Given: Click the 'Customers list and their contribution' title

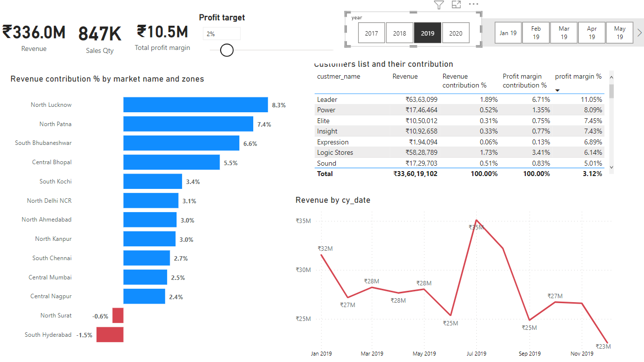Looking at the screenshot, I should pyautogui.click(x=383, y=64).
